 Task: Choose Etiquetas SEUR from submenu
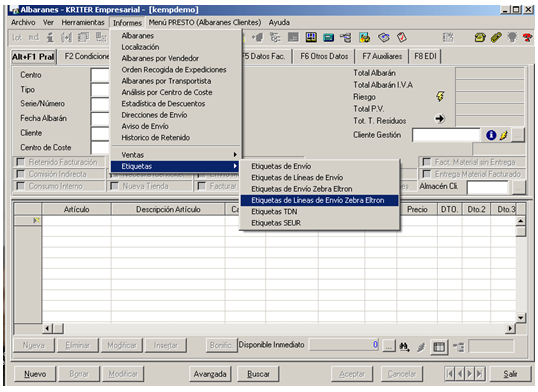point(319,223)
